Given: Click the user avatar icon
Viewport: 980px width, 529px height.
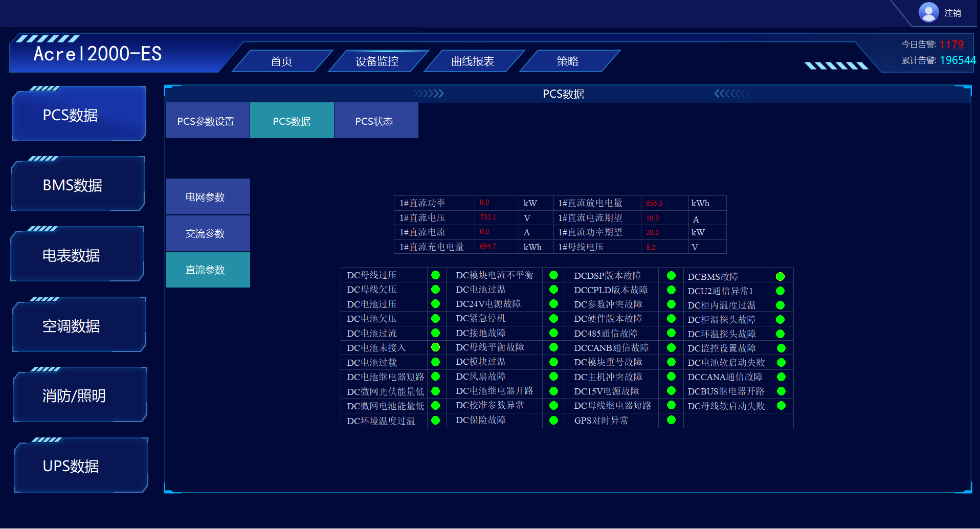Looking at the screenshot, I should coord(928,12).
